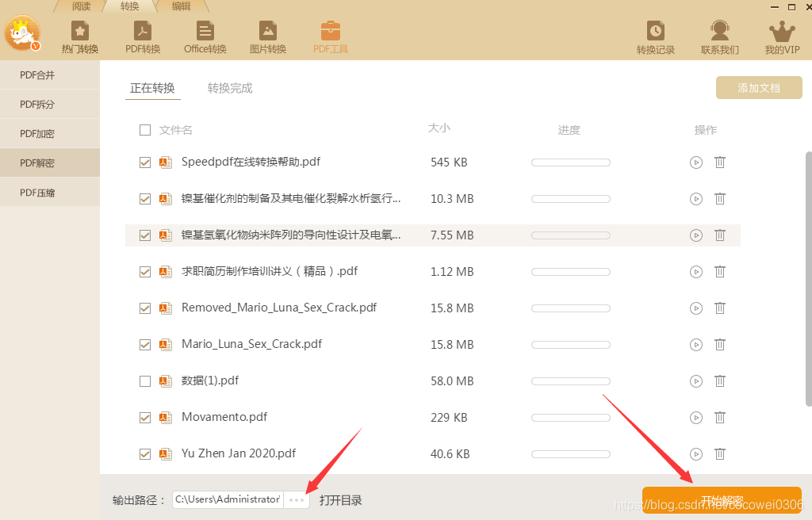Click the 开始解密 button
This screenshot has width=812, height=520.
pos(722,501)
